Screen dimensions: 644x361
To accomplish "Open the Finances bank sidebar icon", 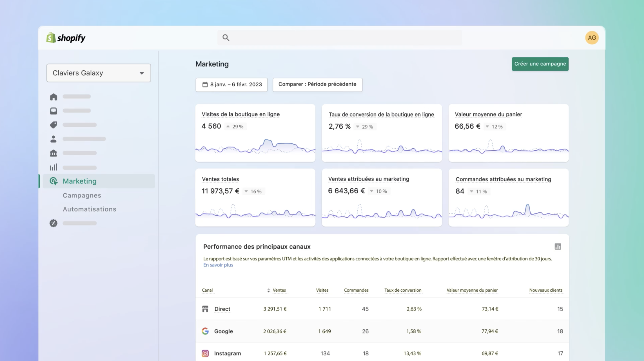I will click(53, 153).
